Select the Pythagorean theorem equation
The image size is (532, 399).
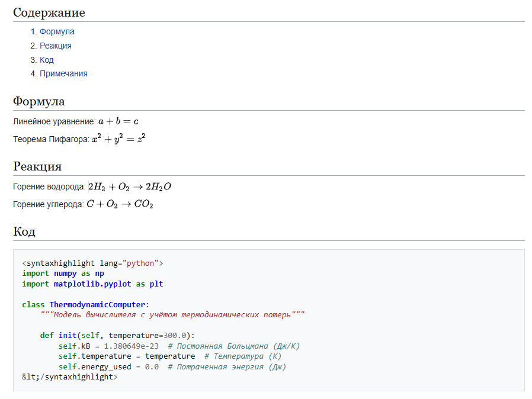tap(118, 139)
